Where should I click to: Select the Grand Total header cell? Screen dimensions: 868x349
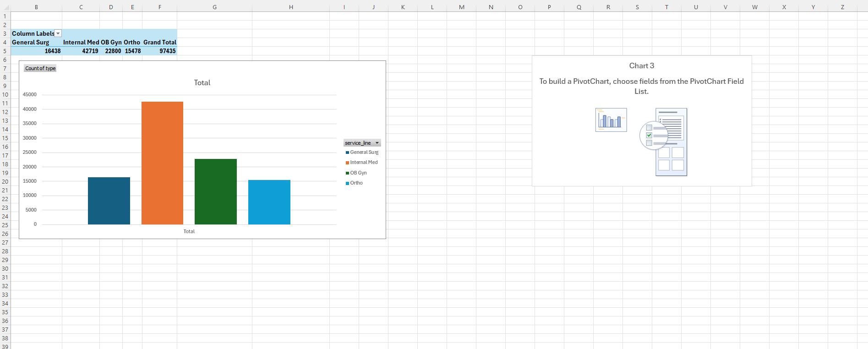point(159,42)
